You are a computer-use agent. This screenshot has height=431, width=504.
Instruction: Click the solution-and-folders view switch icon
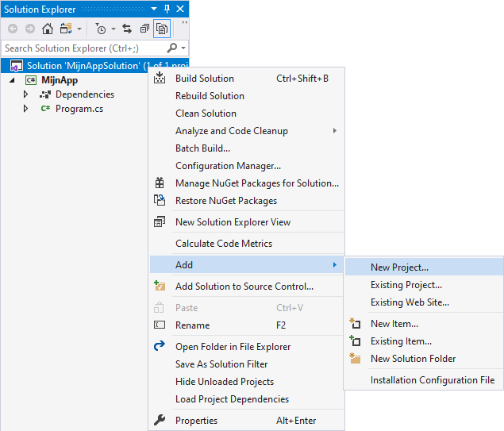(64, 29)
